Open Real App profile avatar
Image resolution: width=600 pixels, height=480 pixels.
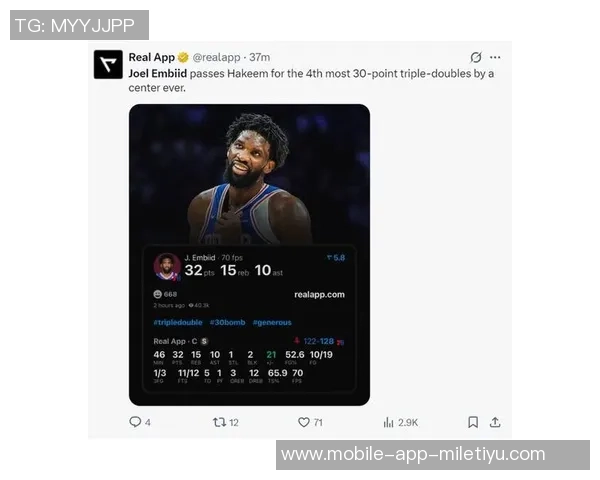(108, 64)
